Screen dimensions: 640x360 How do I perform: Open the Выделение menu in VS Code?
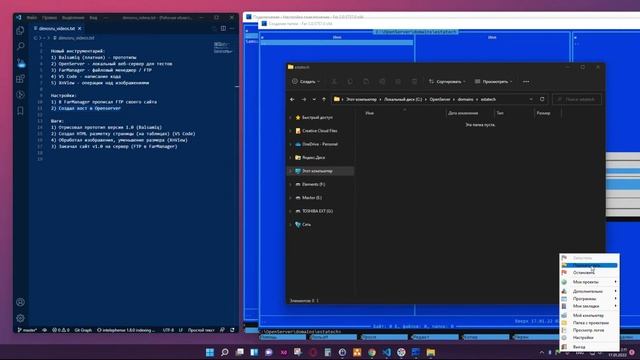(73, 18)
